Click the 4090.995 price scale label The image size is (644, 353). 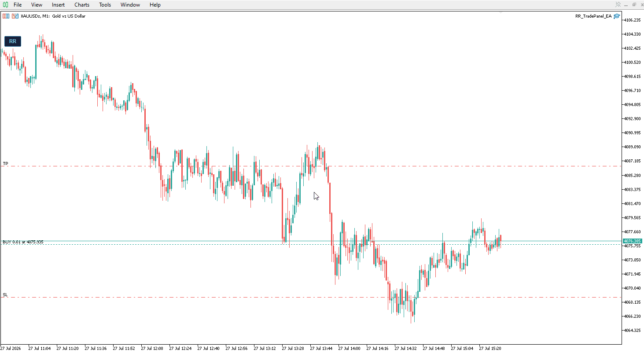tap(632, 133)
